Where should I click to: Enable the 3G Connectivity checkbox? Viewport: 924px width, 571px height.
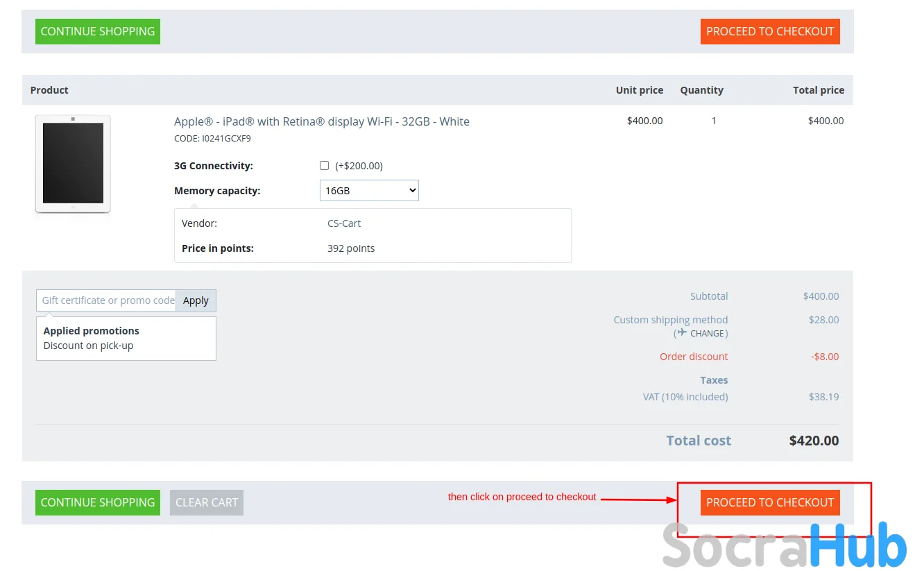(324, 166)
